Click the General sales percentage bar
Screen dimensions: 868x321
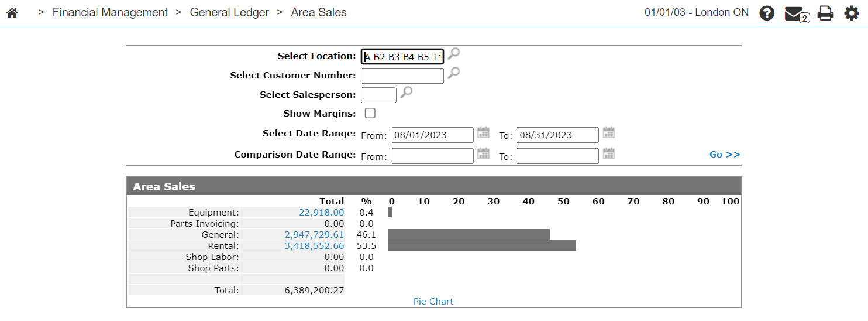click(469, 234)
